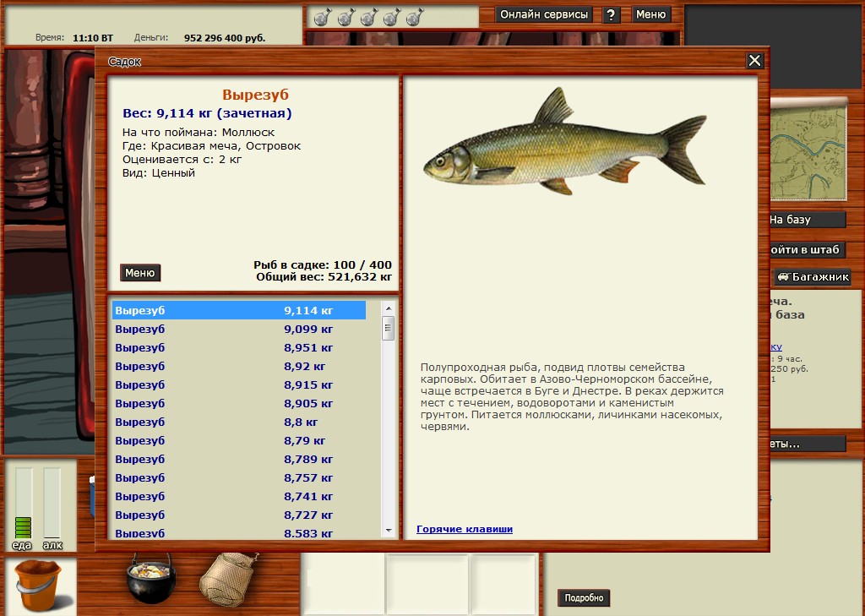The image size is (865, 616).
Task: Open Онлайн сервисы menu
Action: point(544,15)
